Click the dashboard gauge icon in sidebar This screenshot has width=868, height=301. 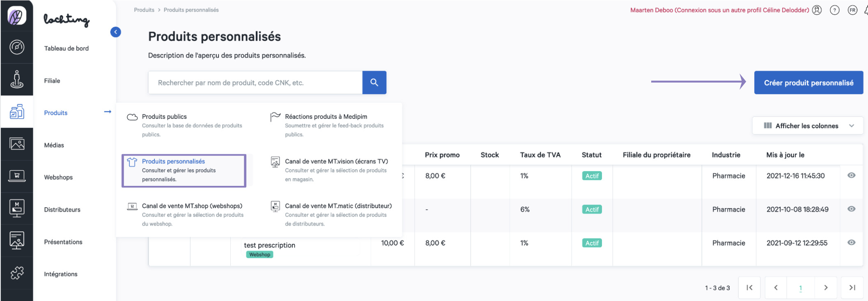point(17,47)
